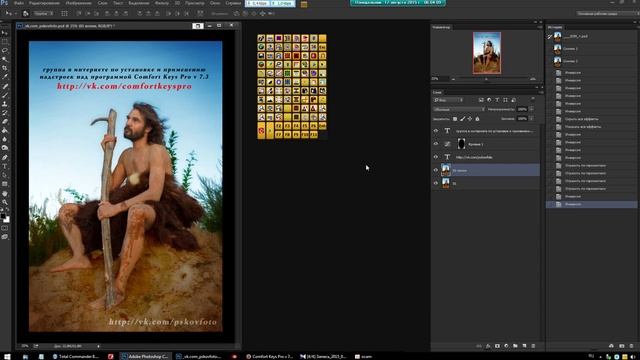Open the Layers panel flyout menu
The image size is (640, 360).
[540, 92]
